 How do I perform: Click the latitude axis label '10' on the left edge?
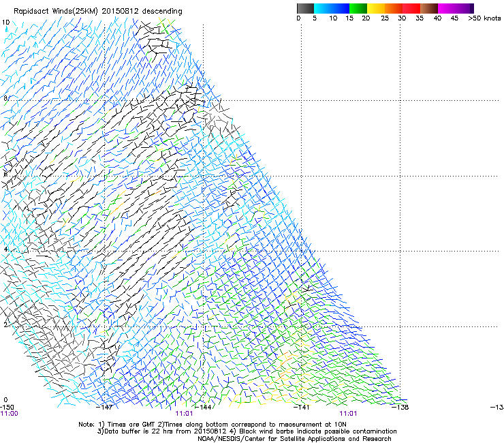[5, 22]
